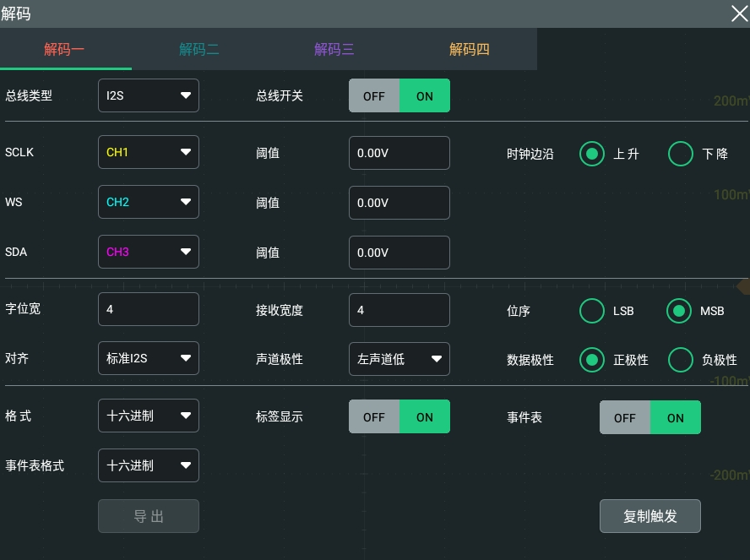This screenshot has height=560, width=750.
Task: Select the 解码四 tab
Action: point(470,49)
